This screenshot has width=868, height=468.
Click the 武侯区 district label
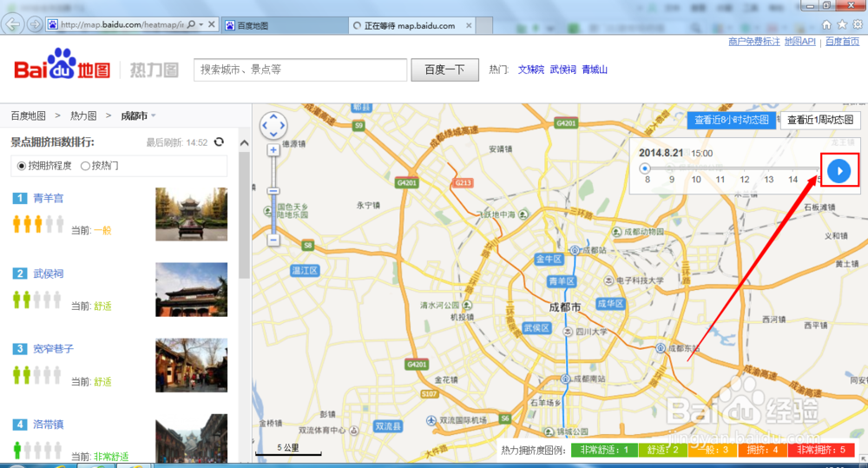coord(536,328)
